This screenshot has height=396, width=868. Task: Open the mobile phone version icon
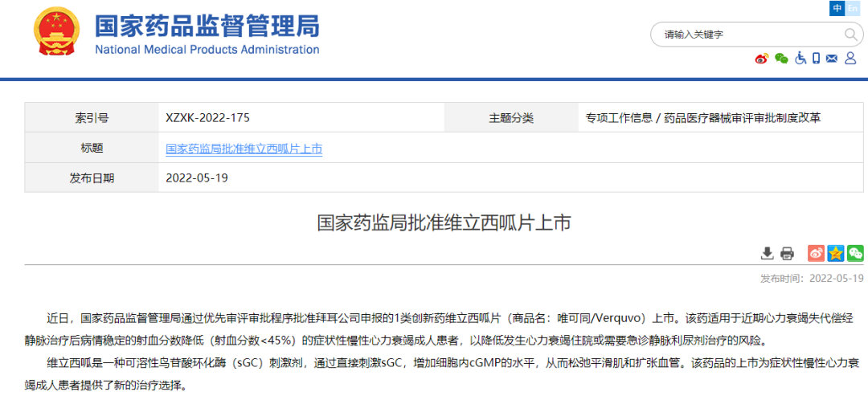click(816, 58)
